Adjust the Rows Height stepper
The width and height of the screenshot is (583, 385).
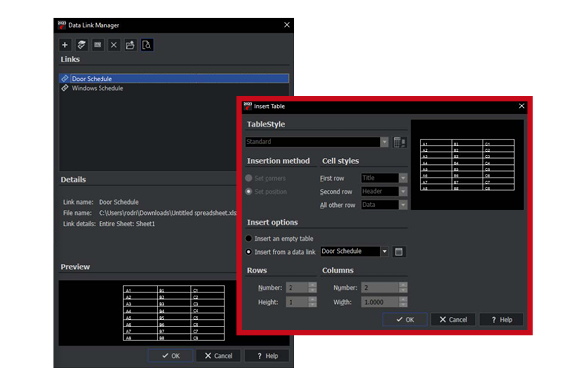[x=312, y=302]
